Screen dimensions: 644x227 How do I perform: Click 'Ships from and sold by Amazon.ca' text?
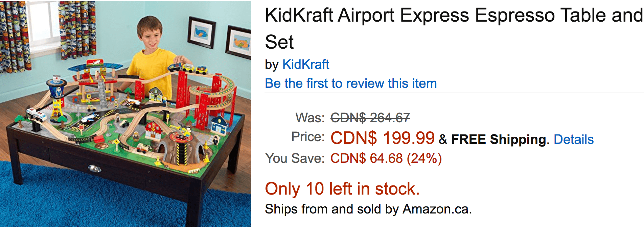(368, 209)
